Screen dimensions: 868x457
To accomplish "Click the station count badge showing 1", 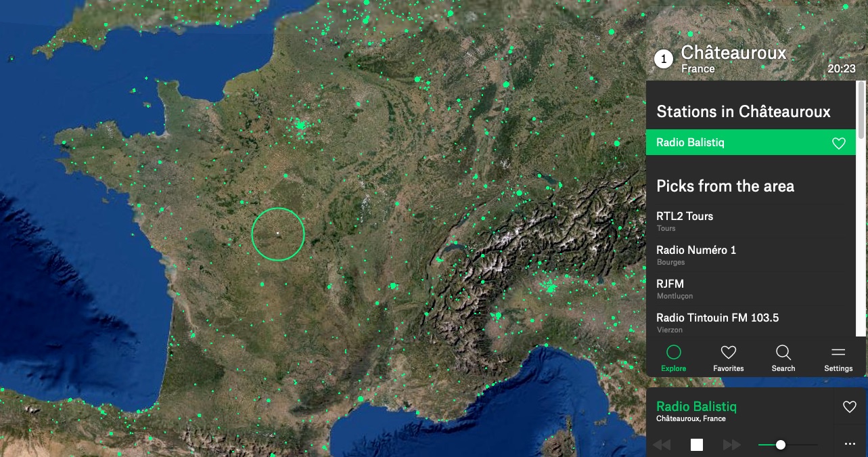I will pos(664,60).
